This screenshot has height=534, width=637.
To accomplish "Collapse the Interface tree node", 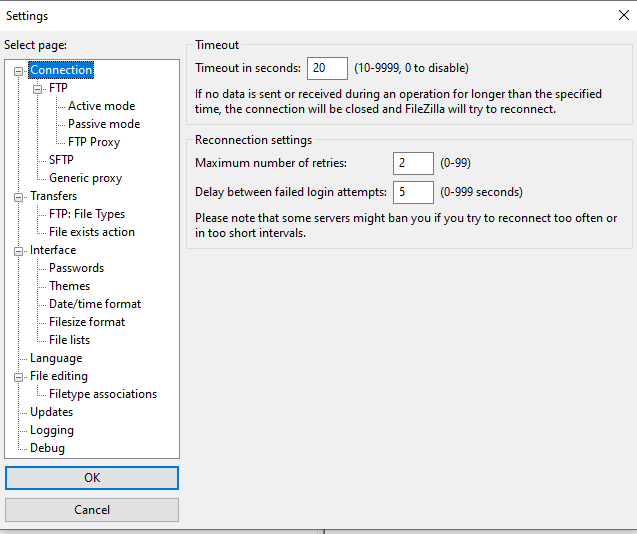I will (x=19, y=251).
